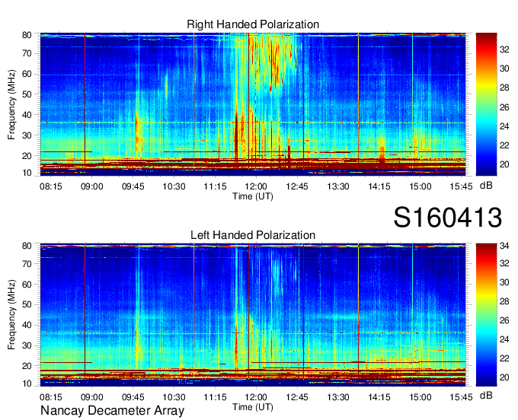Click the 28 tick on the upper color bar
The width and height of the screenshot is (518, 420).
(504, 87)
